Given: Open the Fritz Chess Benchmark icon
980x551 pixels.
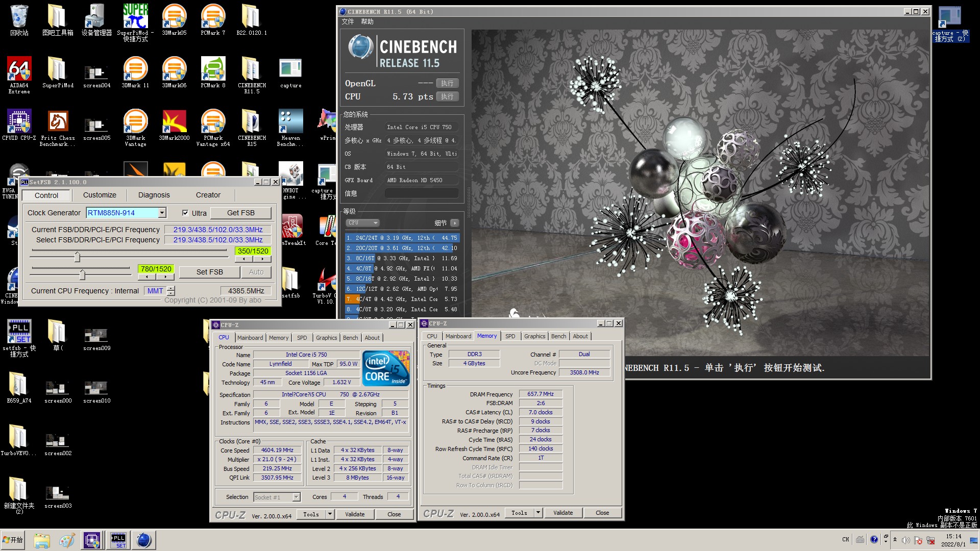Looking at the screenshot, I should pos(58,129).
